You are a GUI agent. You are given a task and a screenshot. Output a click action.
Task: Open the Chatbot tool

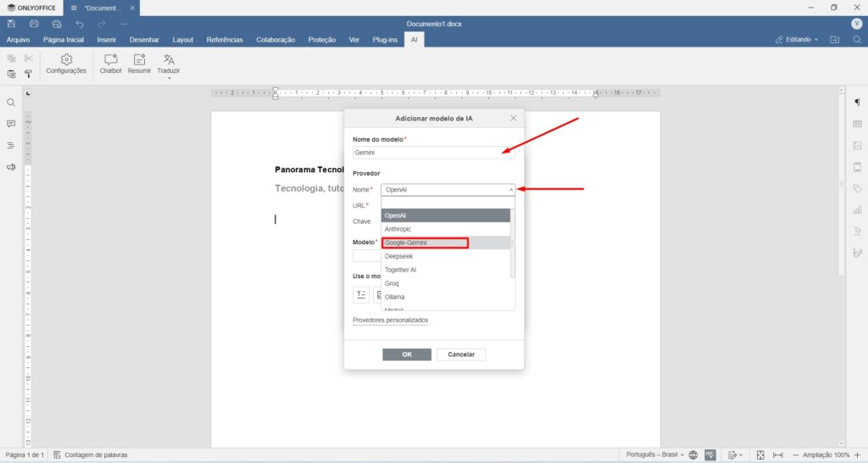point(111,64)
